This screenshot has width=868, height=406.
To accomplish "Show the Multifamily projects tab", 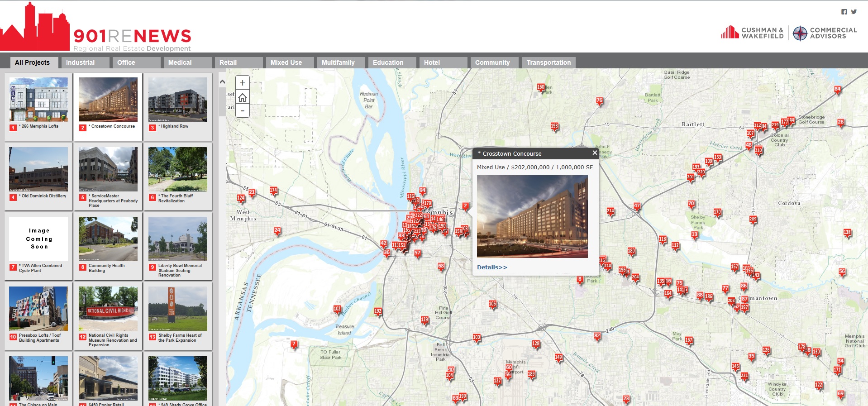I will 338,62.
